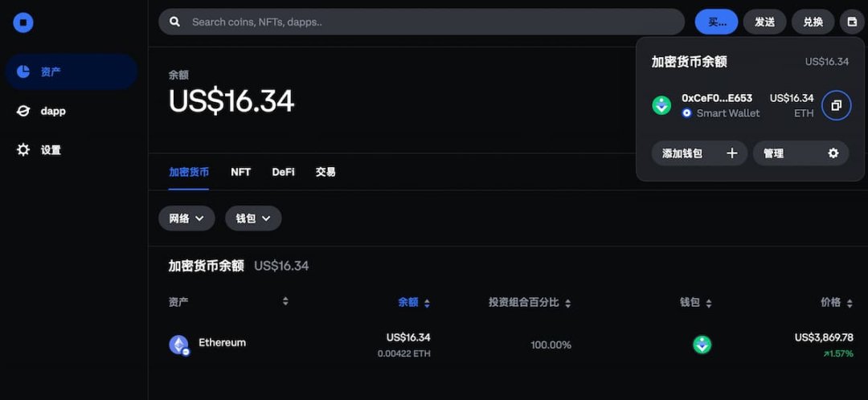The height and width of the screenshot is (400, 868).
Task: Expand the 网络 network filter dropdown
Action: pos(186,218)
